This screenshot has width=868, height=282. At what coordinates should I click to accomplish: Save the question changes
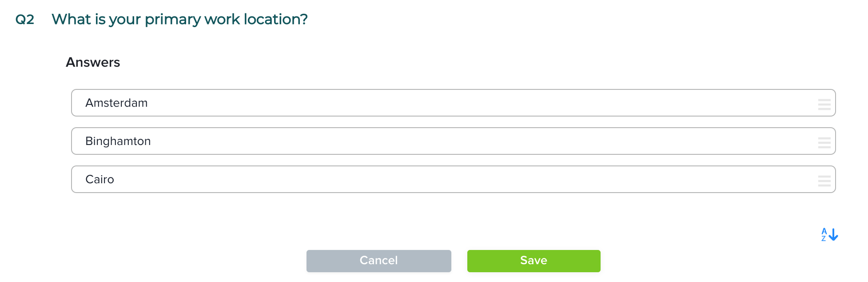534,261
